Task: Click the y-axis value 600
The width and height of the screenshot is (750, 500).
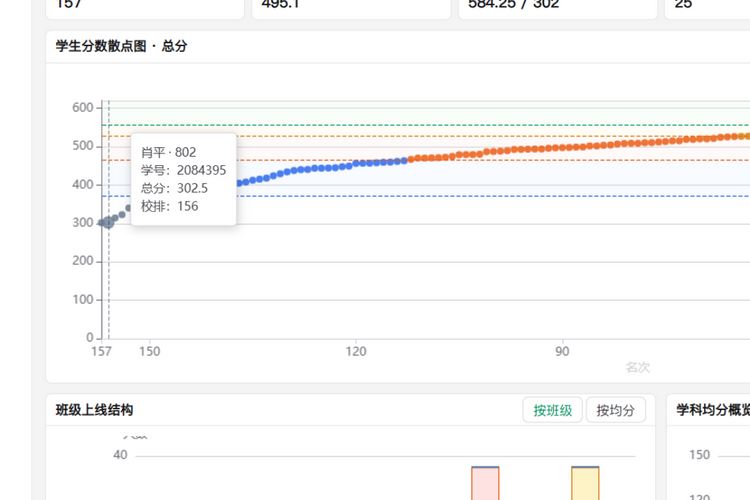Action: 83,108
